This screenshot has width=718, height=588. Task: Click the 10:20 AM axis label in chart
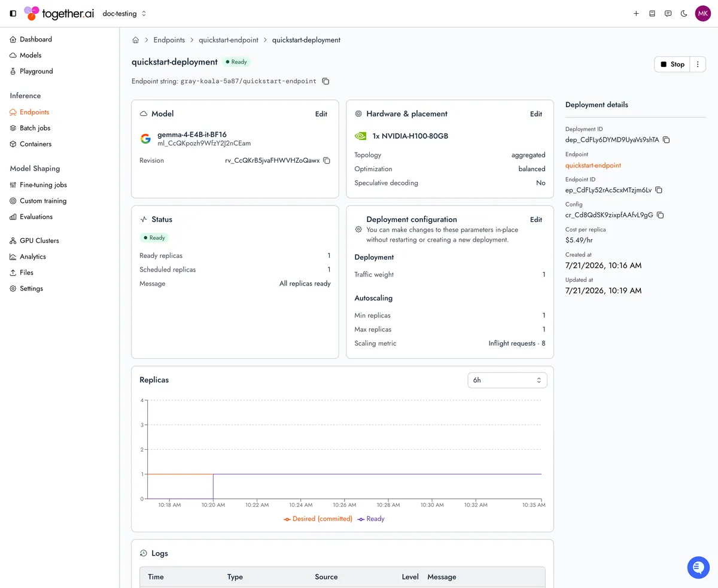[x=213, y=505]
